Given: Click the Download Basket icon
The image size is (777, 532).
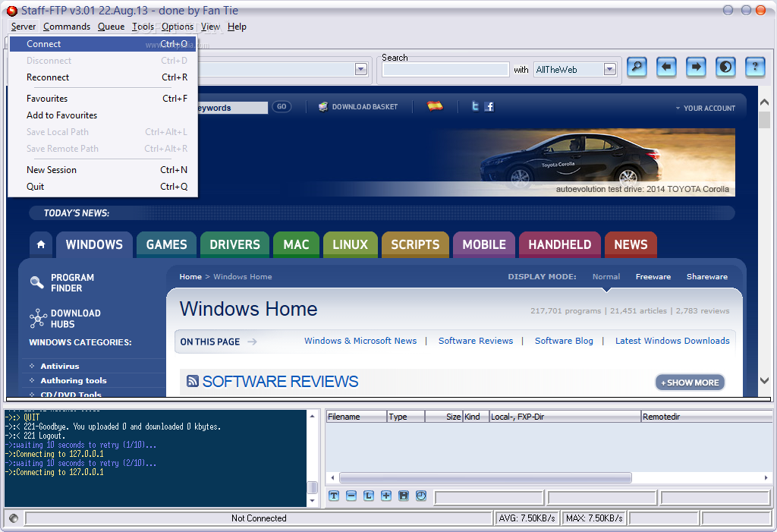Looking at the screenshot, I should 323,106.
